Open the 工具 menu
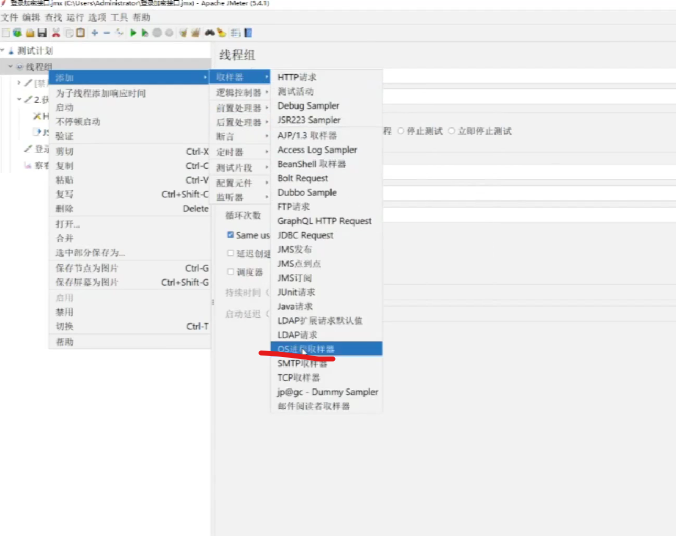 (x=119, y=17)
